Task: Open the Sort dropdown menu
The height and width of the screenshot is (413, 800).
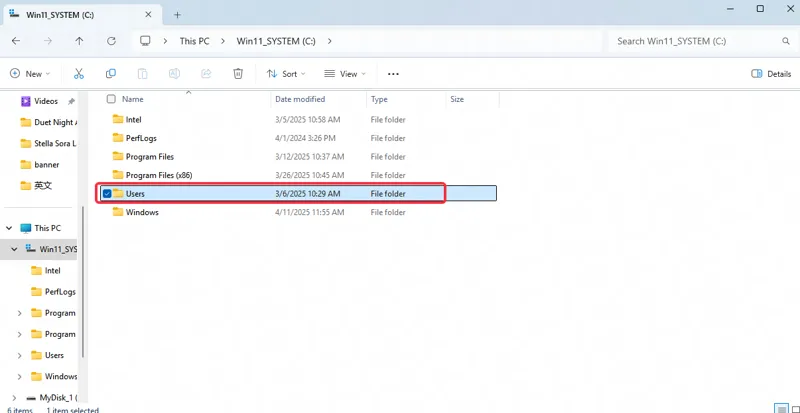Action: (x=286, y=74)
